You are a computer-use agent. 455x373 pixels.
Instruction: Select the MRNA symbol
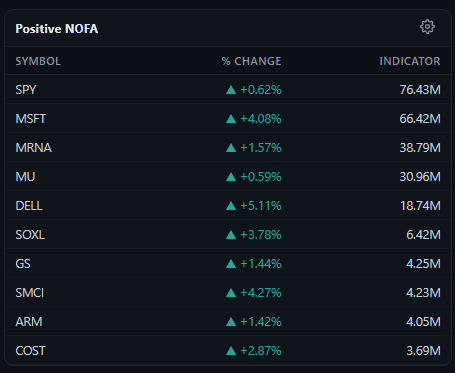[x=33, y=148]
